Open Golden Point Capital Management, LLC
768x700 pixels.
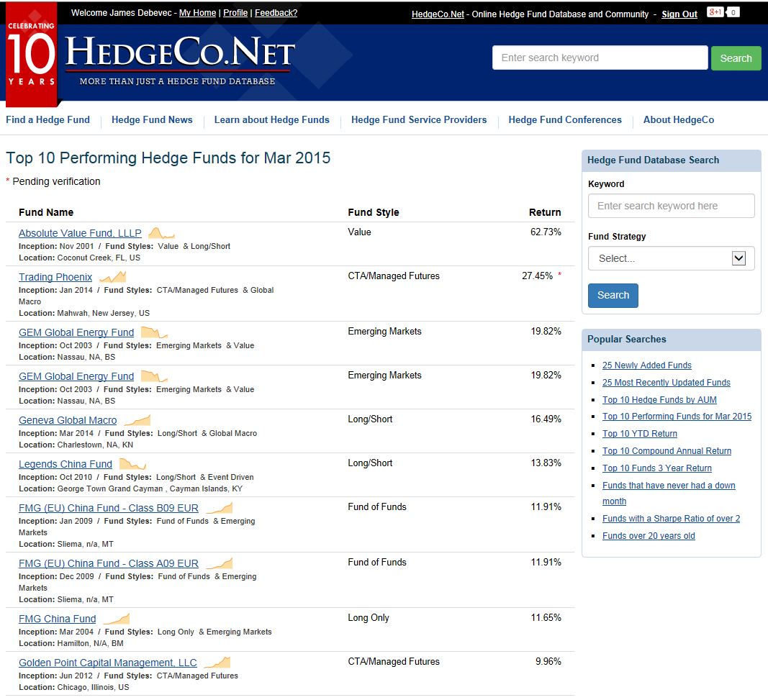tap(108, 663)
